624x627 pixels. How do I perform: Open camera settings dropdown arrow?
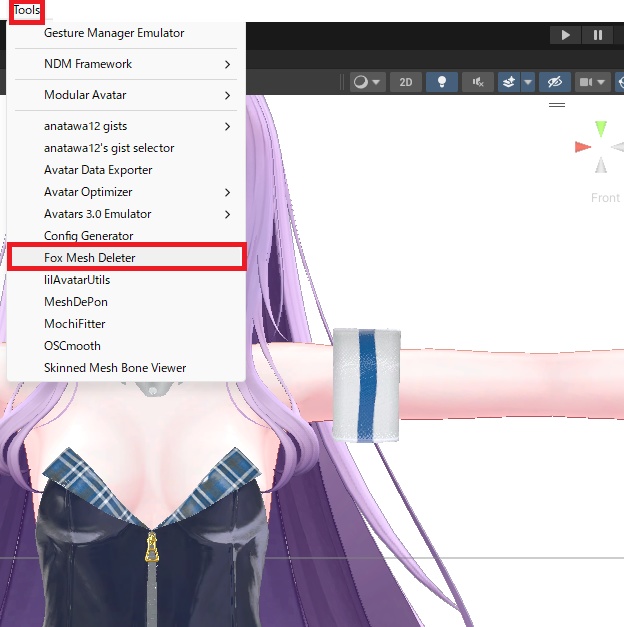click(x=601, y=82)
